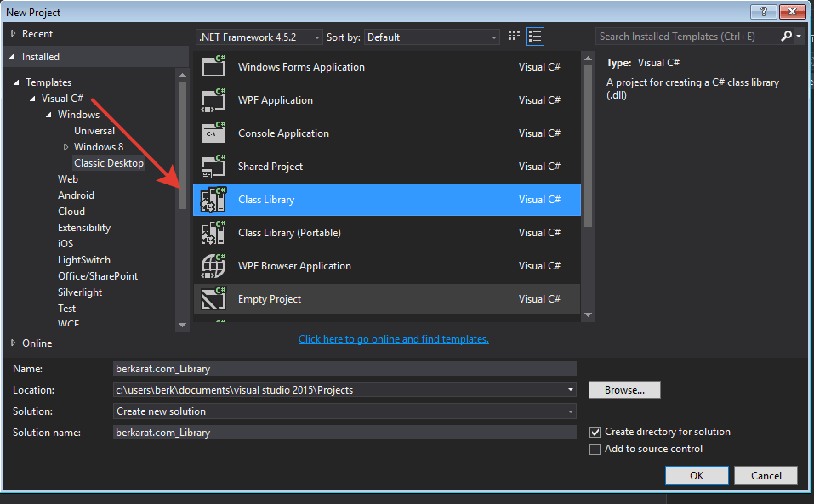
Task: Click the Cancel button
Action: tap(766, 475)
